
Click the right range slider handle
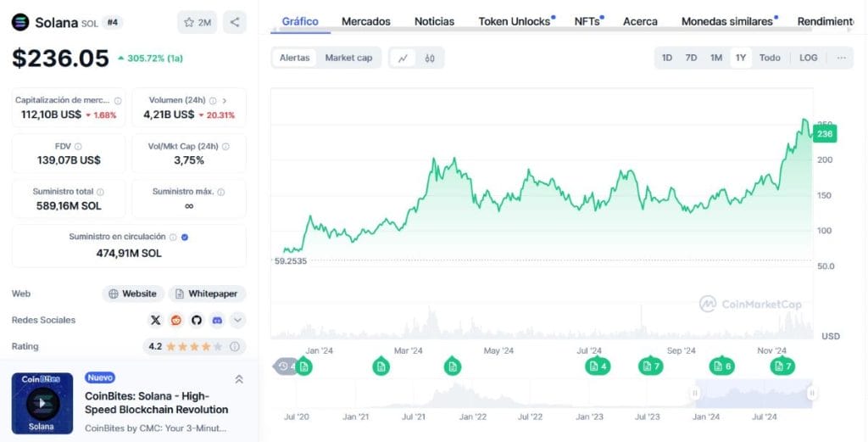click(x=812, y=394)
